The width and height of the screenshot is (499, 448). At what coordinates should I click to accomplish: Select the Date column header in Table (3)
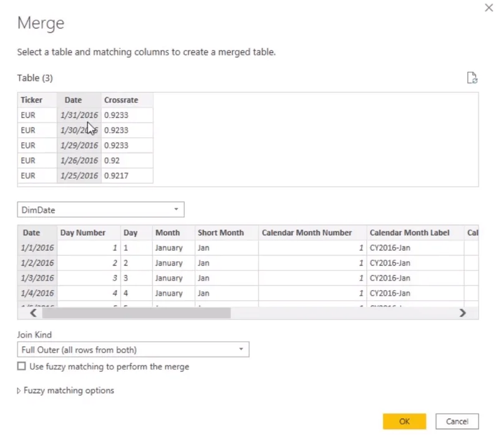pyautogui.click(x=79, y=100)
